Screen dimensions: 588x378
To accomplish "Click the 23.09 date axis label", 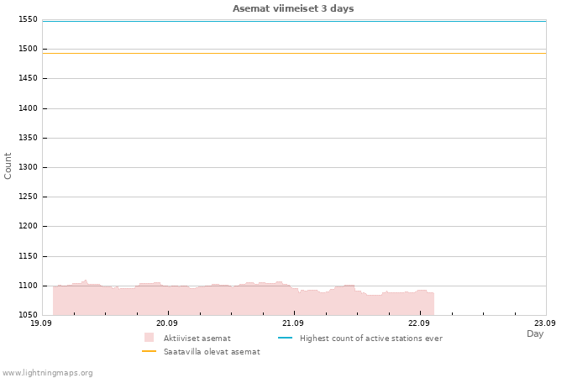I will 545,323.
